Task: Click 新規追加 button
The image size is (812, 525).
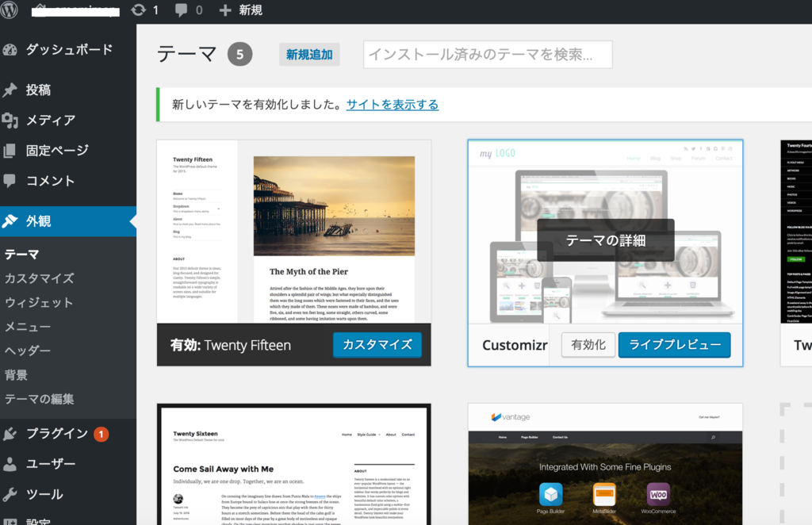Action: (309, 55)
